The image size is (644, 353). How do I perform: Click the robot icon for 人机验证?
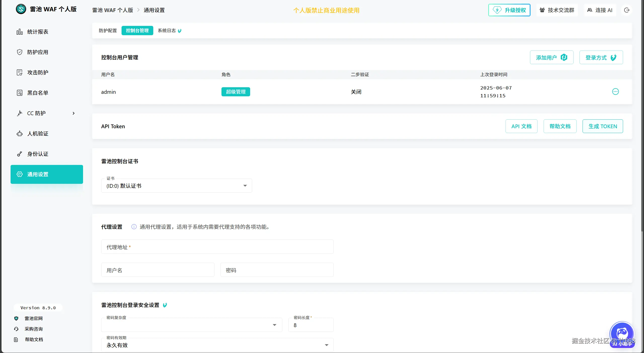tap(20, 134)
